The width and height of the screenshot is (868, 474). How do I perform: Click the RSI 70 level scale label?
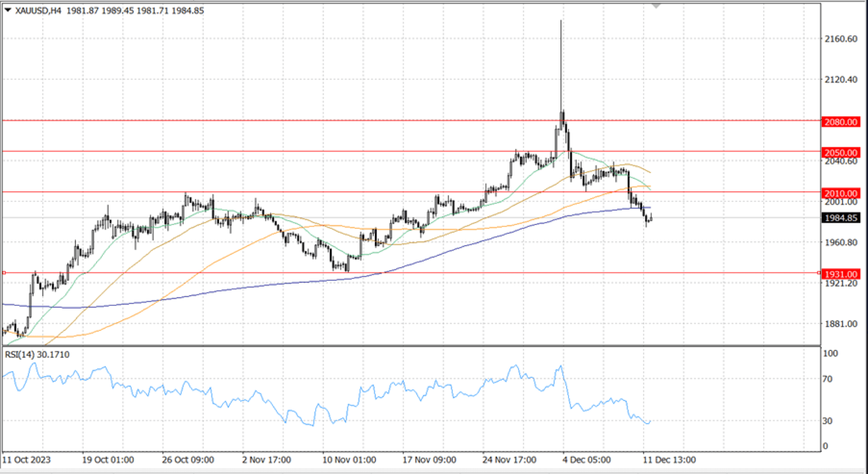tap(827, 379)
